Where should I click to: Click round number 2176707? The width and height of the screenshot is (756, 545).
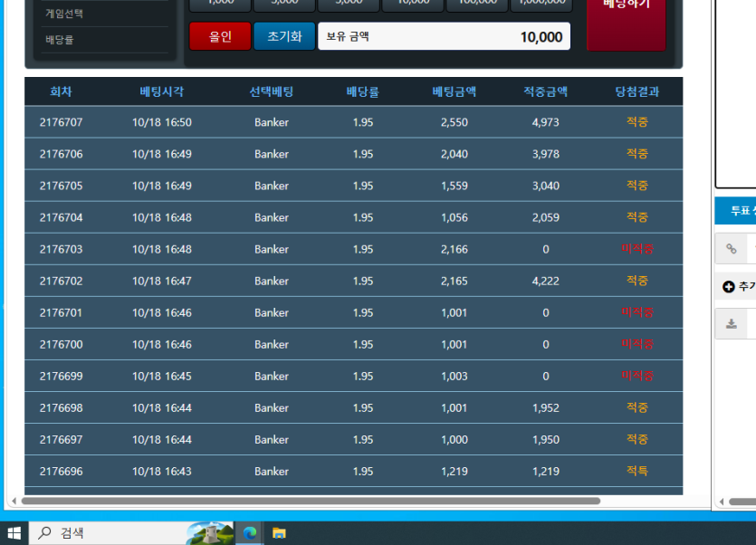click(62, 122)
